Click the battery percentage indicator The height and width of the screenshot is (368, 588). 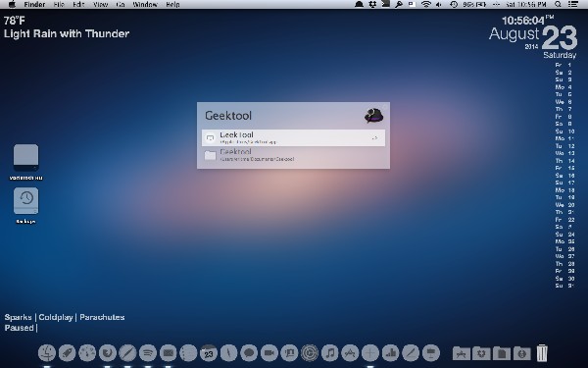click(x=474, y=4)
